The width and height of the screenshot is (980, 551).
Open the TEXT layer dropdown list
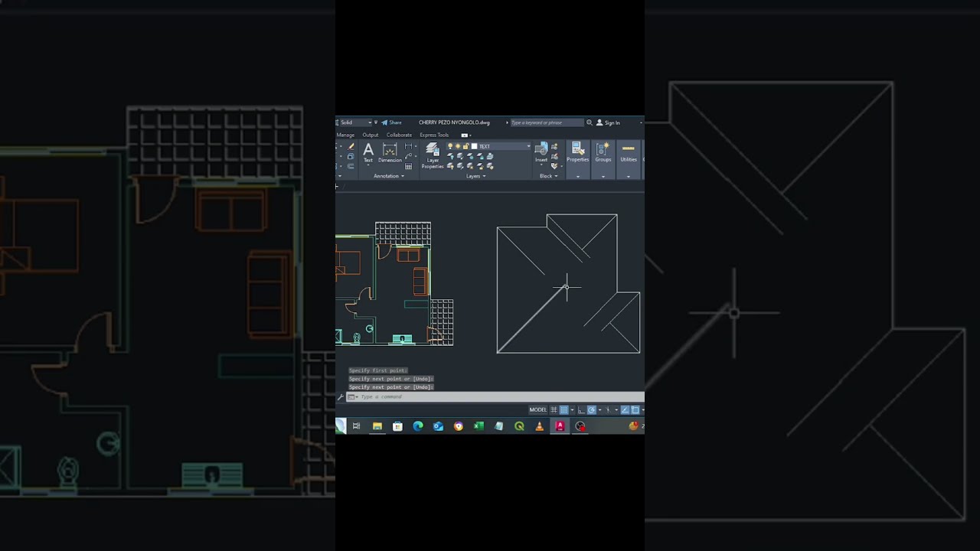(528, 146)
